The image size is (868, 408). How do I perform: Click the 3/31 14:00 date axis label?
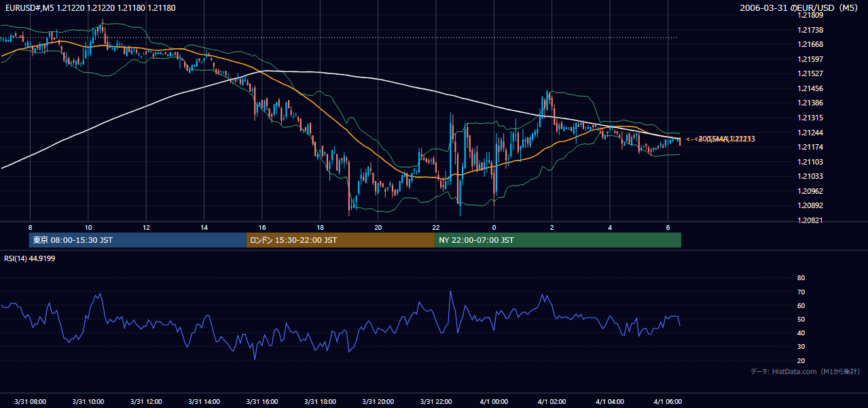pos(204,401)
